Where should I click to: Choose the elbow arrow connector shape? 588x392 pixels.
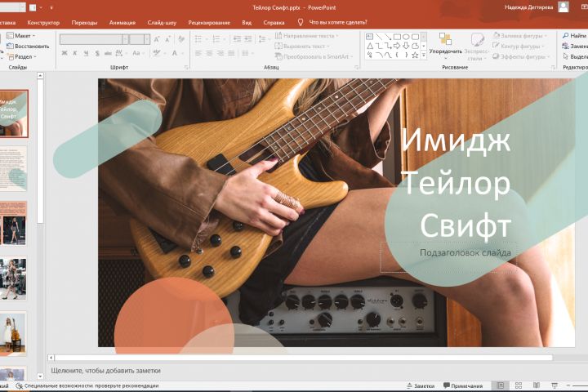click(388, 46)
